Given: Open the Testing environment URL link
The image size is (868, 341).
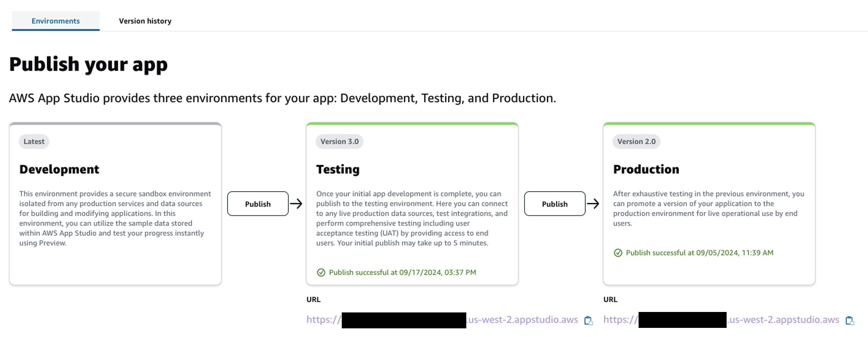Looking at the screenshot, I should coord(442,320).
